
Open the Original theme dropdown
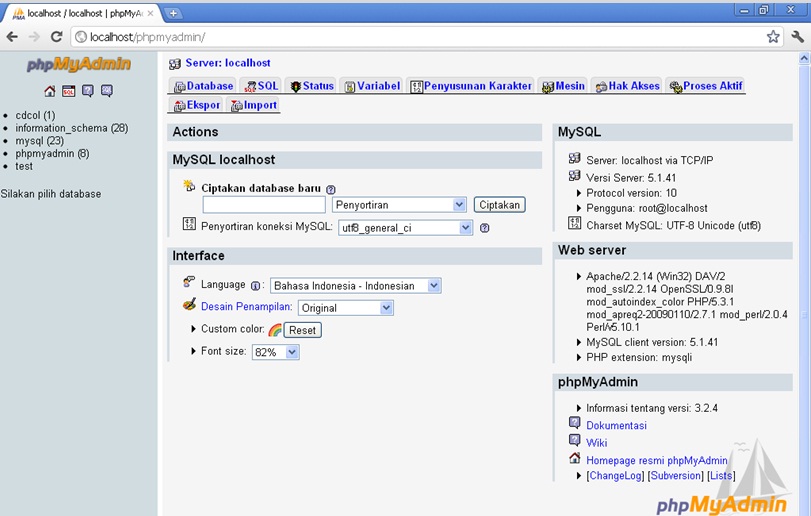(x=346, y=308)
